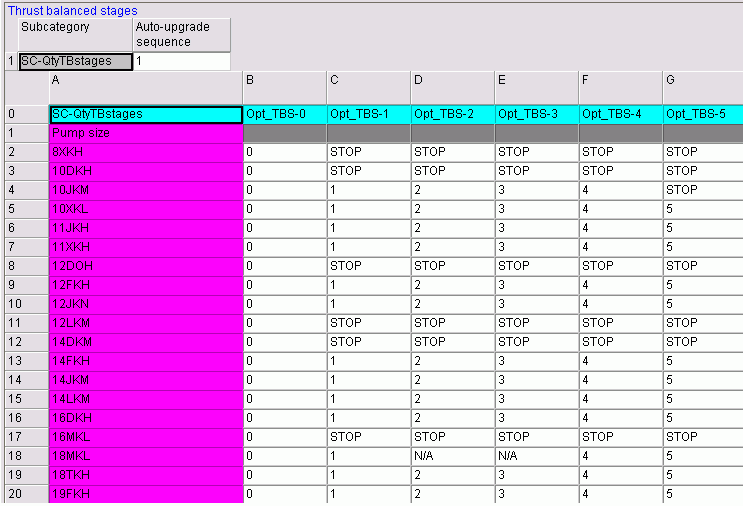Click the Opt_TBS-5 value 5 for 16DKH

click(x=703, y=418)
